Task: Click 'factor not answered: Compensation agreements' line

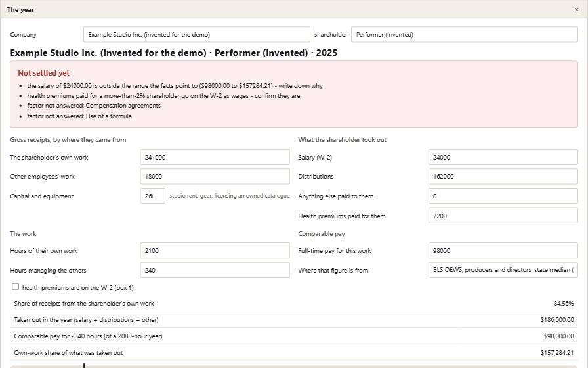Action: 94,106
